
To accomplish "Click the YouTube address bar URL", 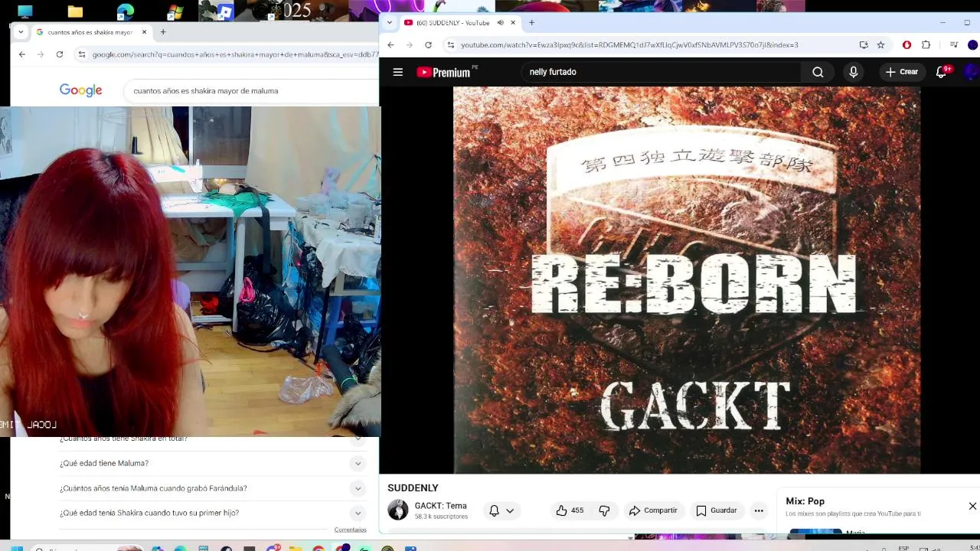I will tap(629, 45).
